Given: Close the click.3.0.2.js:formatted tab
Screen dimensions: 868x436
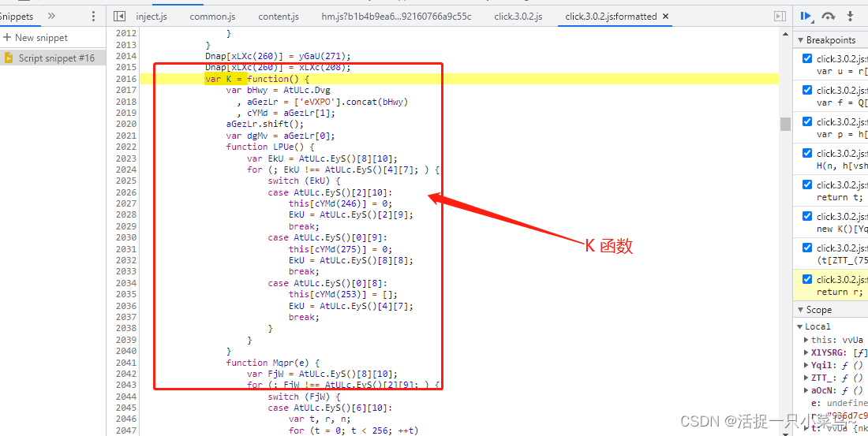Looking at the screenshot, I should (666, 17).
